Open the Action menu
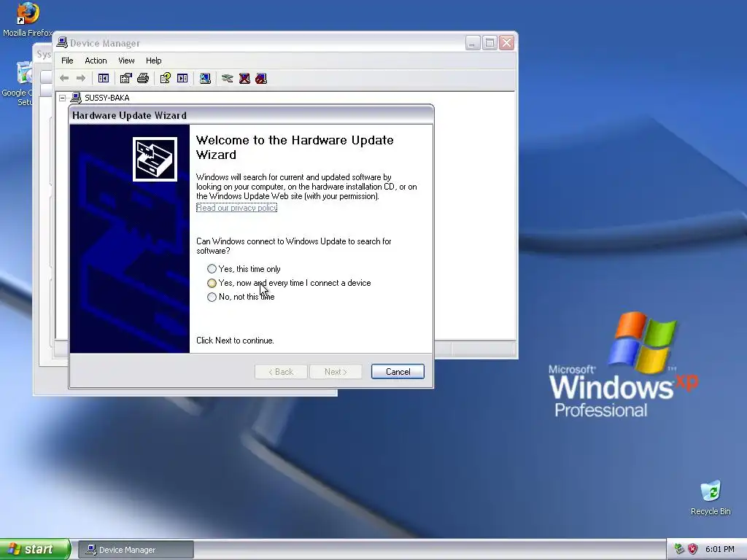 (x=96, y=61)
